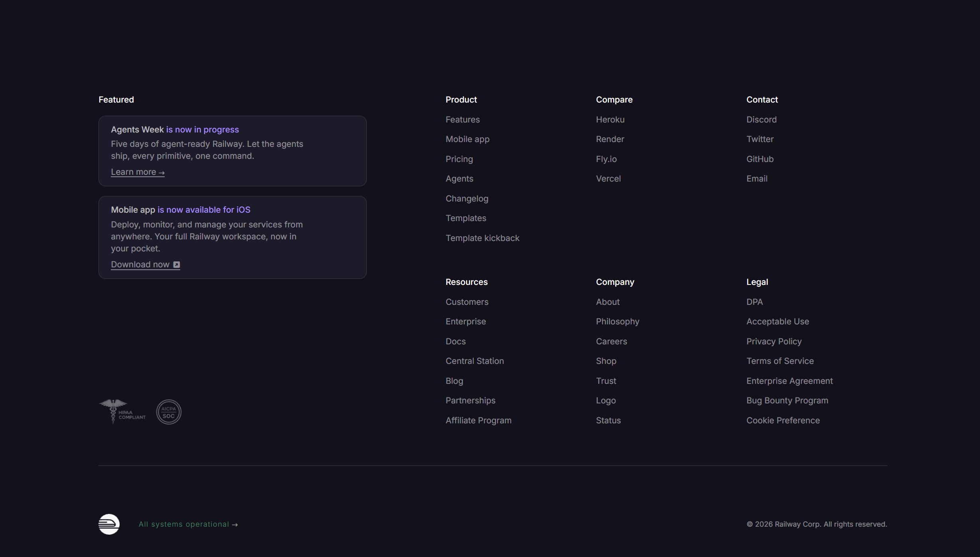
Task: Open the GitHub link
Action: (760, 159)
